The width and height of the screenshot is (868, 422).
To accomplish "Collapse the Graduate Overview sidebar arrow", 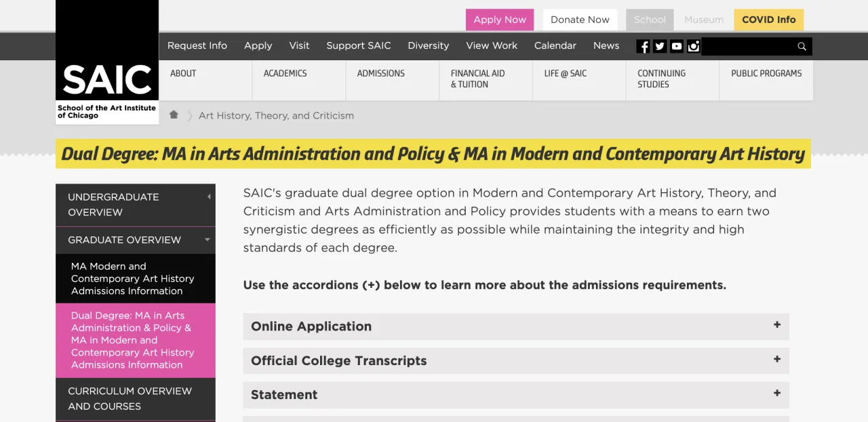I will pos(208,240).
